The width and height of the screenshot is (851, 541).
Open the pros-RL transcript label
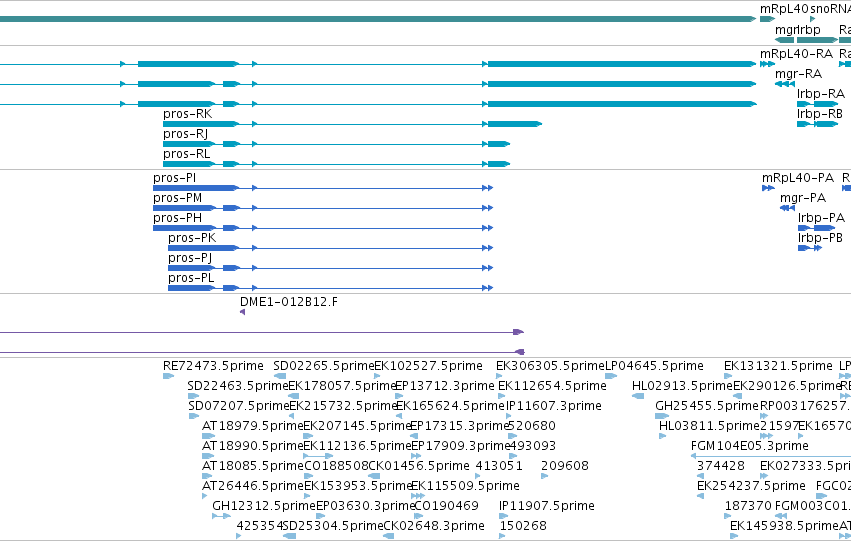187,154
